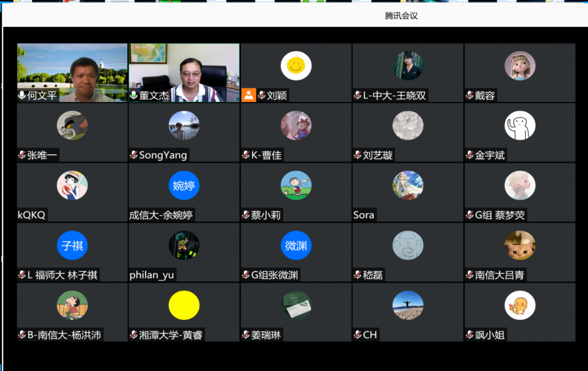The height and width of the screenshot is (371, 588).
Task: Click muted mic icon for K-曹佳
Action: click(x=246, y=155)
